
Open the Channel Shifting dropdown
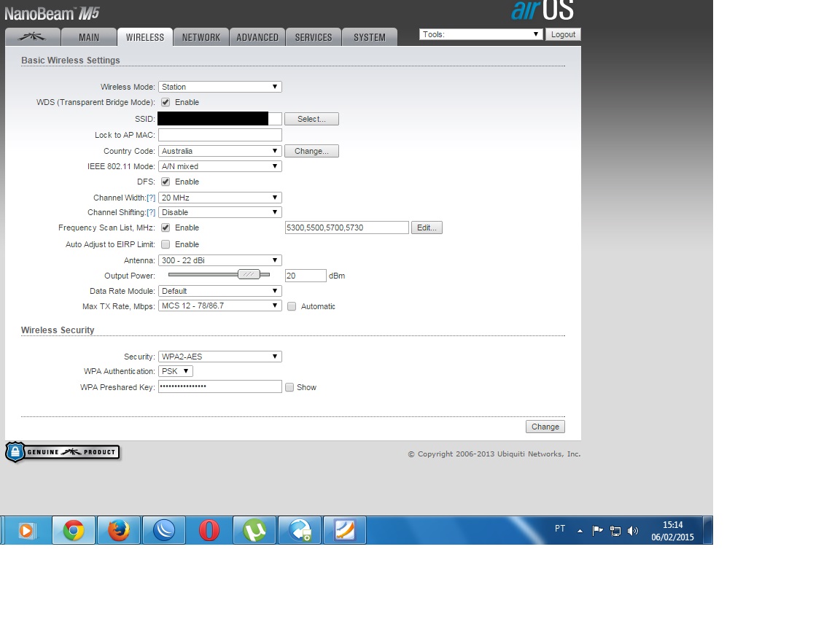coord(219,213)
